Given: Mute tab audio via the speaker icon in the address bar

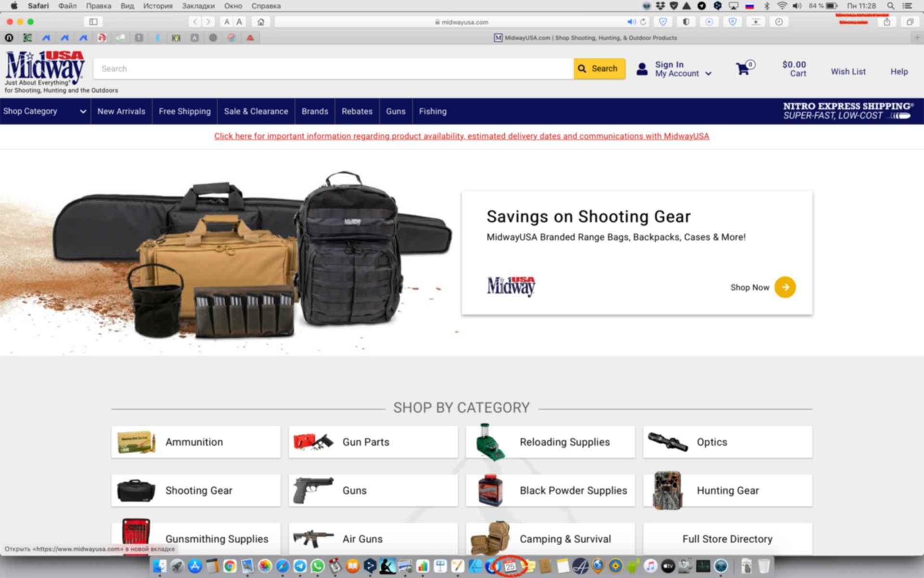Looking at the screenshot, I should coord(631,22).
